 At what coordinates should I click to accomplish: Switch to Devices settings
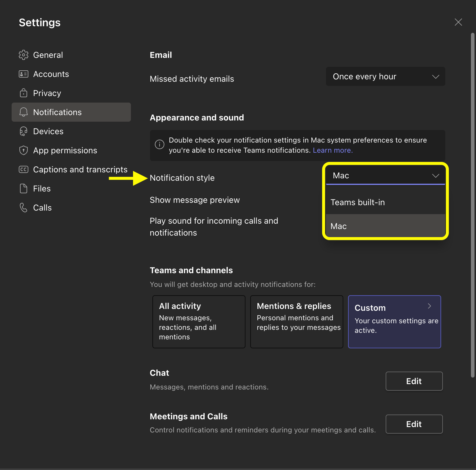point(71,131)
